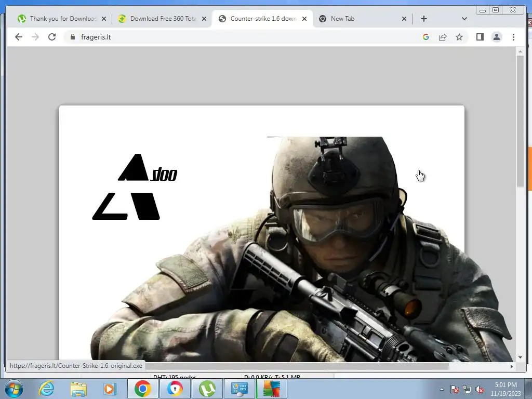
Task: Share this page via share icon
Action: click(443, 37)
